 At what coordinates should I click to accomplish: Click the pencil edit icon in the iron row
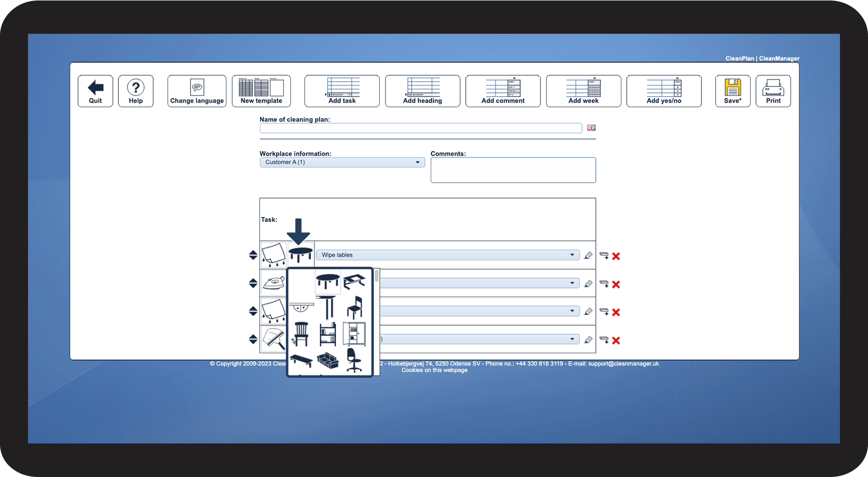pos(588,283)
